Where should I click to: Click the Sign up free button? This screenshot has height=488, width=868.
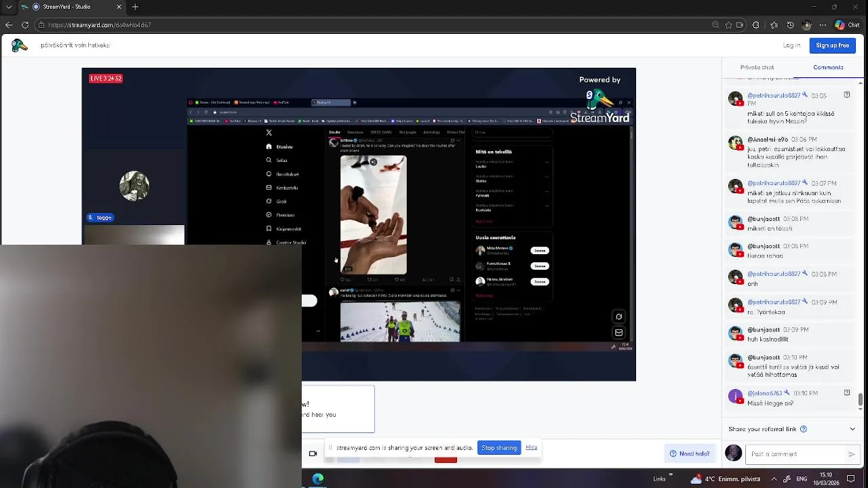[832, 45]
